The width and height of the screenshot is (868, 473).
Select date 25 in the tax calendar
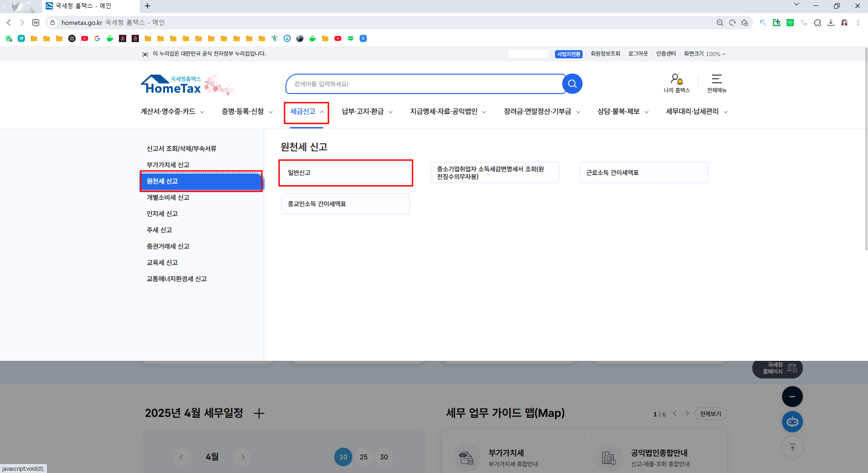[363, 457]
